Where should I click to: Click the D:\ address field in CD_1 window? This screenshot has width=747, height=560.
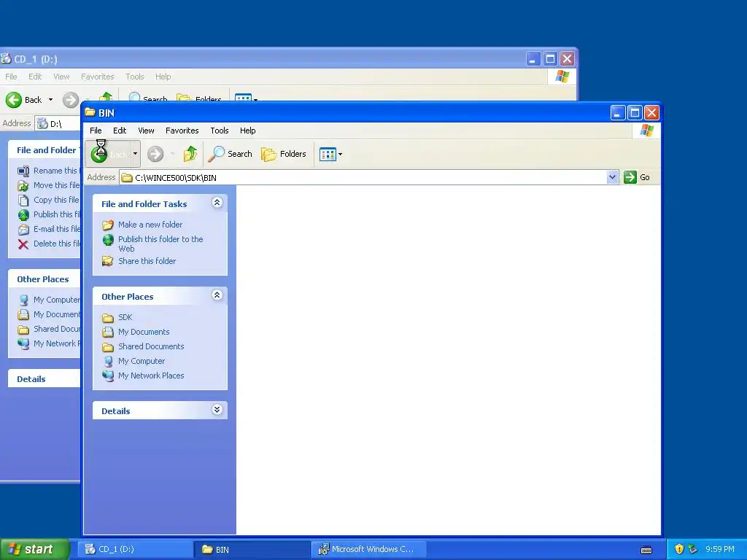[x=58, y=124]
